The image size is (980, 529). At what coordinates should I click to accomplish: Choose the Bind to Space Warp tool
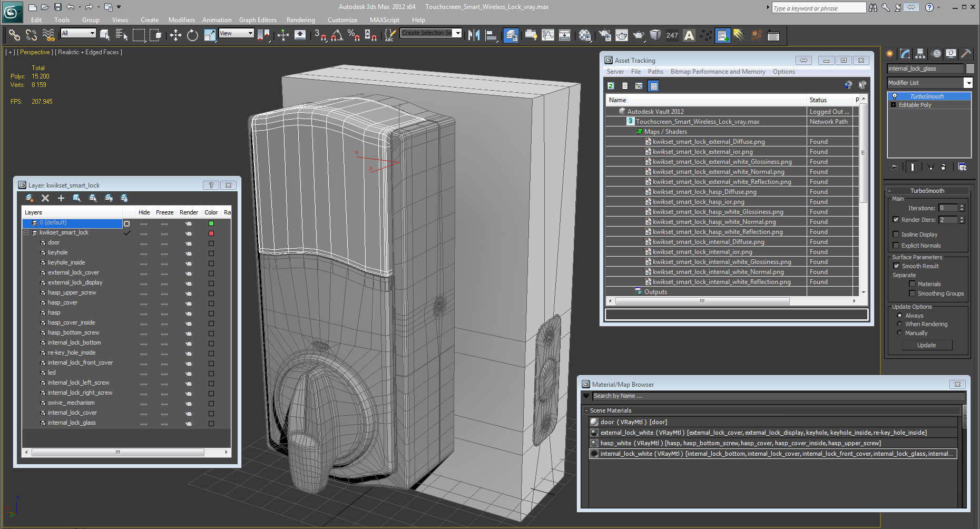pos(48,35)
